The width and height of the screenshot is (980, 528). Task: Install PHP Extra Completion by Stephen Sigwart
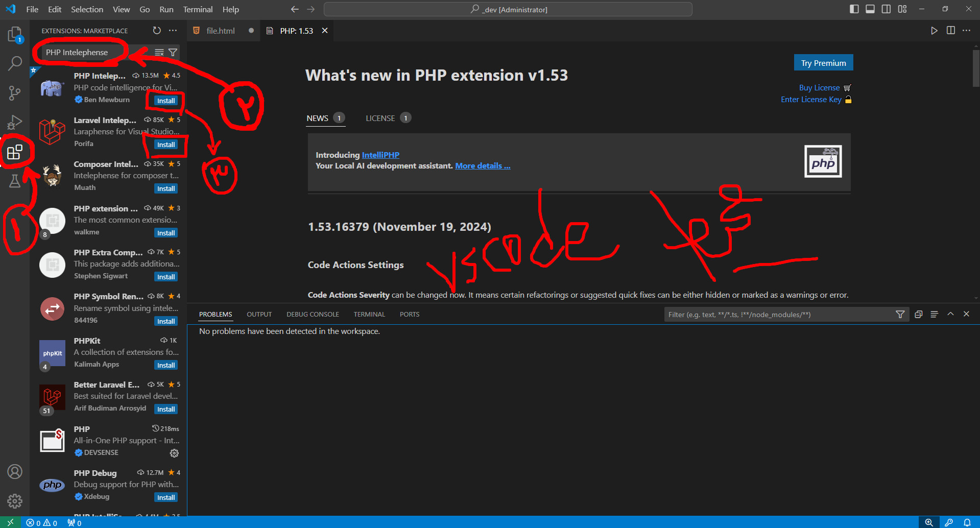pos(166,277)
